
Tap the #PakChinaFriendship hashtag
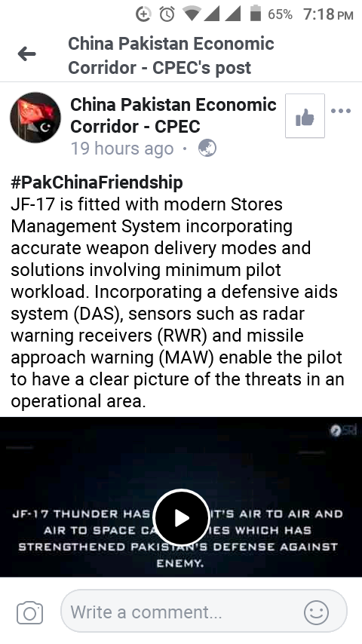click(97, 182)
